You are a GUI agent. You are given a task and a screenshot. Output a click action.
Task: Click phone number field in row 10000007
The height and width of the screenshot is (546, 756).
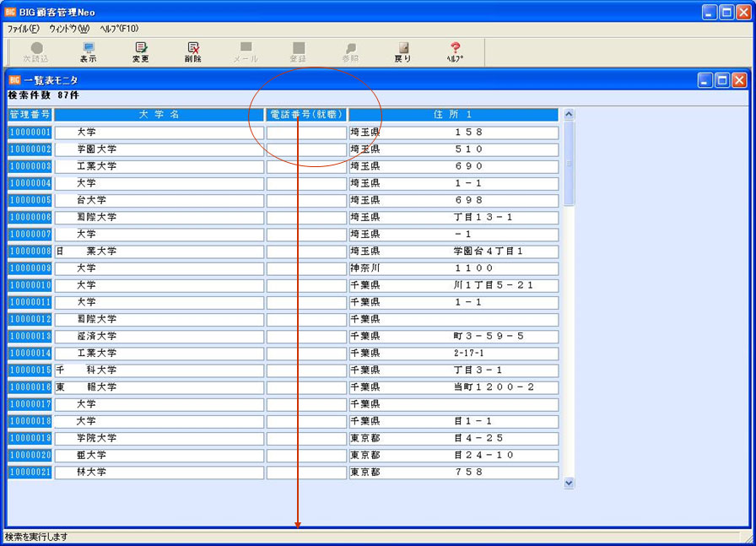coord(306,235)
